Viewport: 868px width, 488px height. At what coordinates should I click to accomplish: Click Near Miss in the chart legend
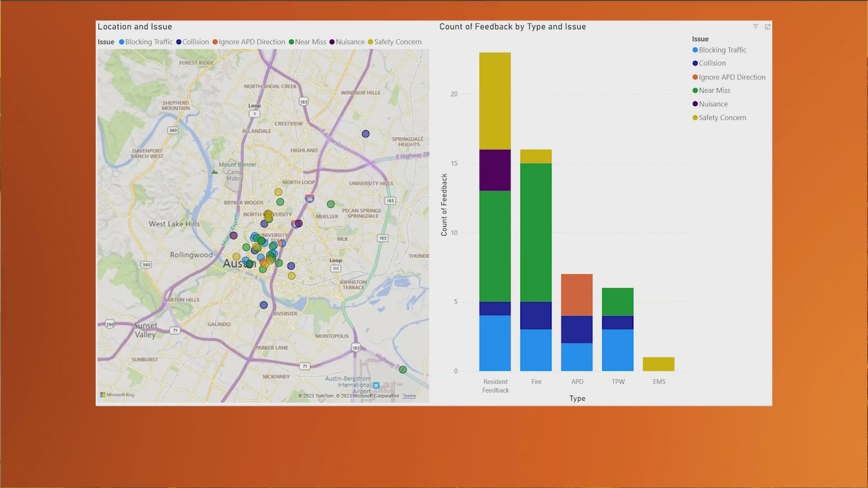711,90
